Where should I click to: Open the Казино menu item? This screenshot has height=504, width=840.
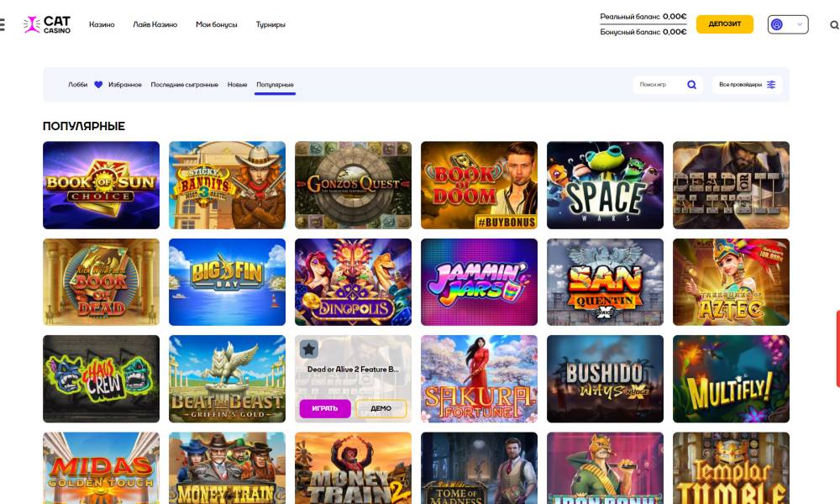tap(102, 24)
